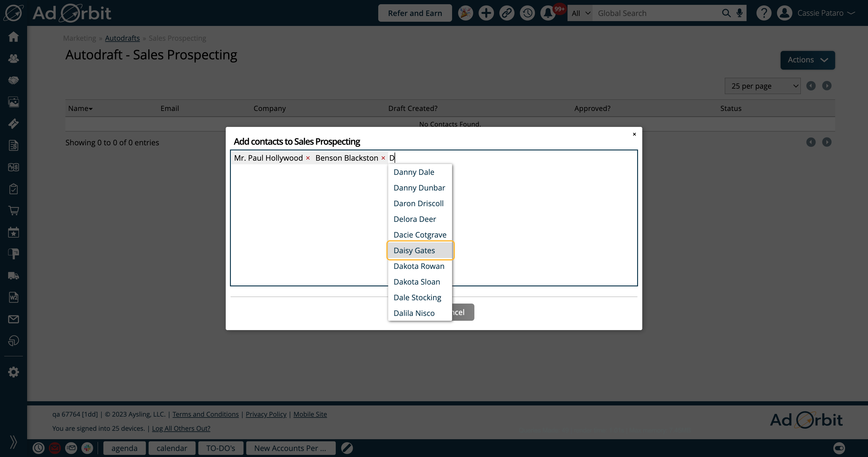Screen dimensions: 868x457
Task: Expand the Actions dropdown button
Action: pos(807,60)
